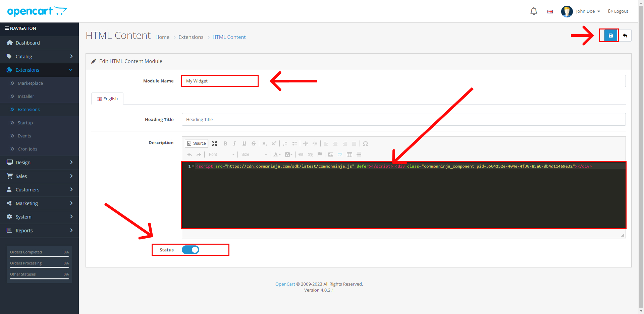Click the Italic formatting icon
Image resolution: width=644 pixels, height=314 pixels.
point(235,143)
